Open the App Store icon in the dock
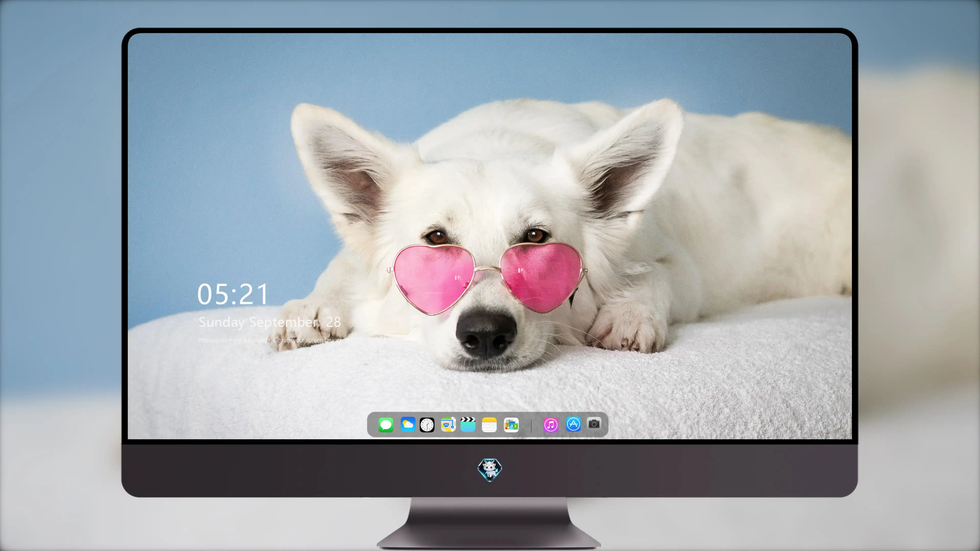Screen dimensions: 980x551 coord(573,424)
